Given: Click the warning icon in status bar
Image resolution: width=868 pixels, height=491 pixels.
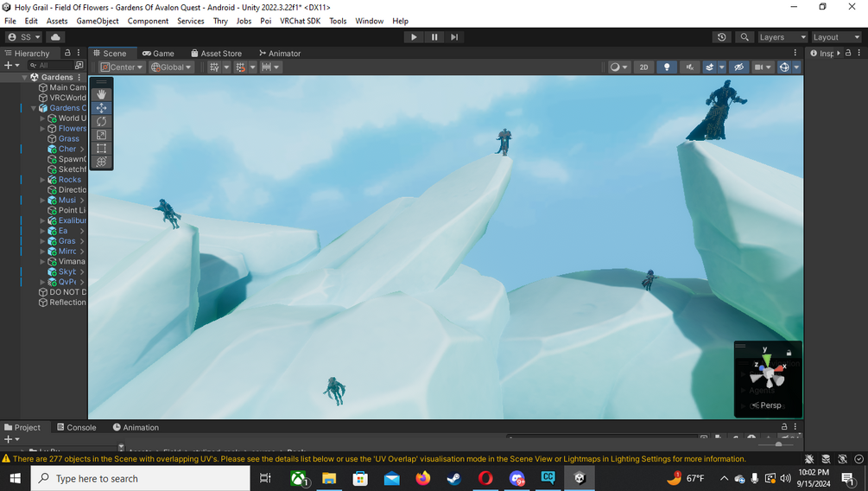Looking at the screenshot, I should coord(6,459).
